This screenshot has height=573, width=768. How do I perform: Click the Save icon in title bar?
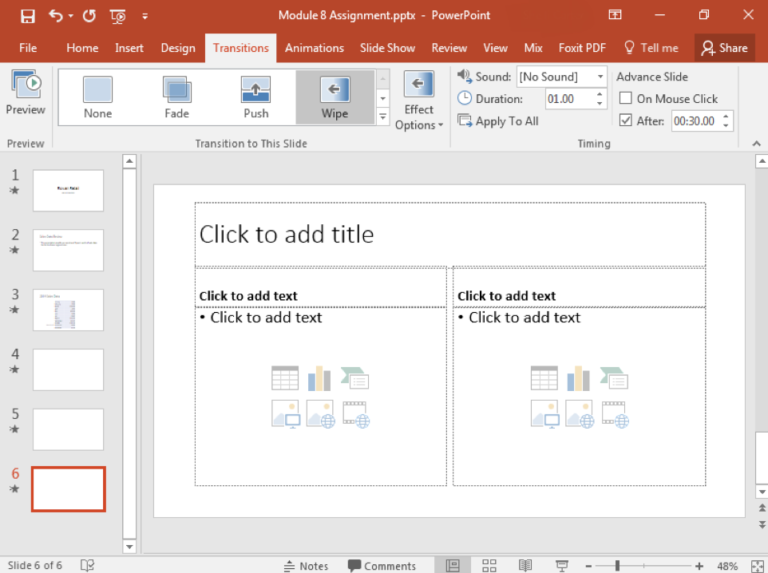point(27,16)
